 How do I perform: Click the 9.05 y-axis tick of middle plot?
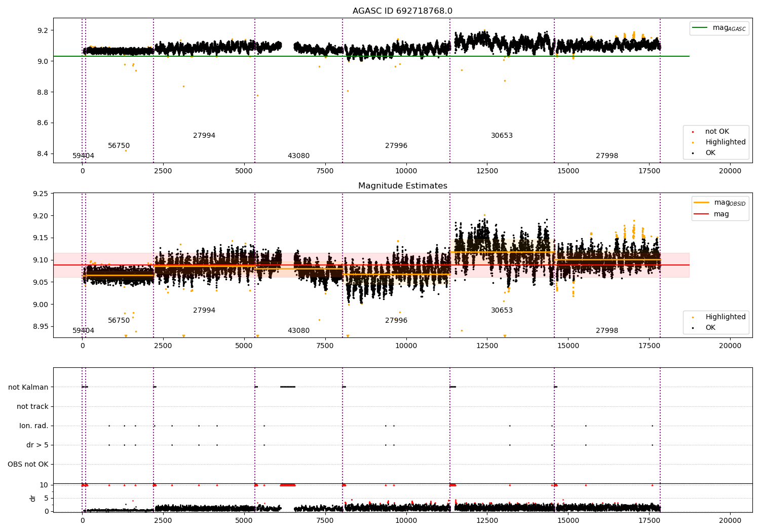(x=41, y=282)
